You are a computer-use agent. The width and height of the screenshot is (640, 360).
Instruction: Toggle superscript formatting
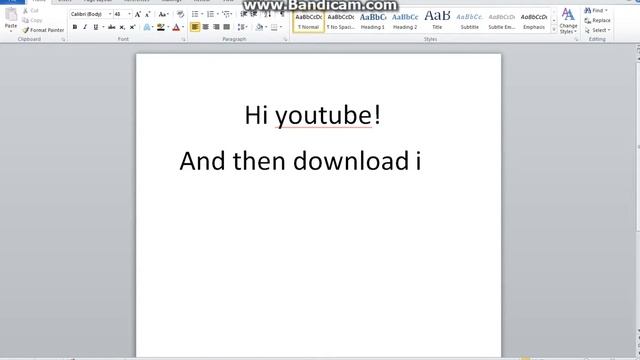pos(132,27)
